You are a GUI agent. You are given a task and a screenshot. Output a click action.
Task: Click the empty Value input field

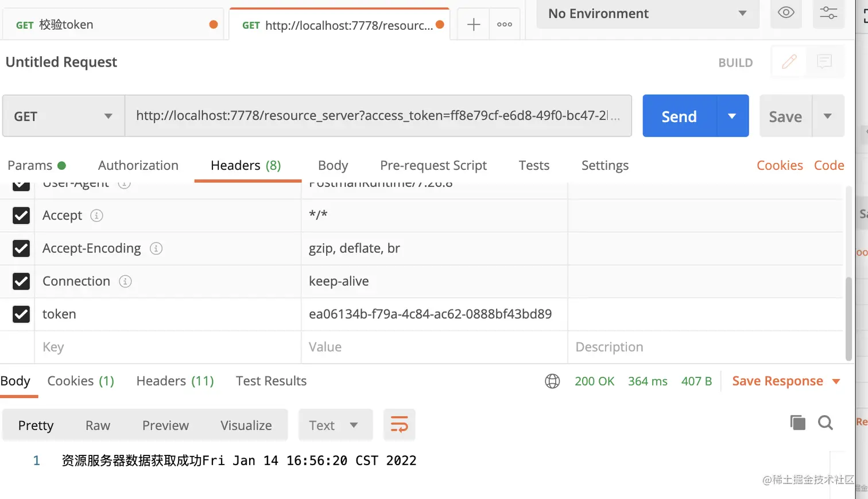click(x=435, y=347)
